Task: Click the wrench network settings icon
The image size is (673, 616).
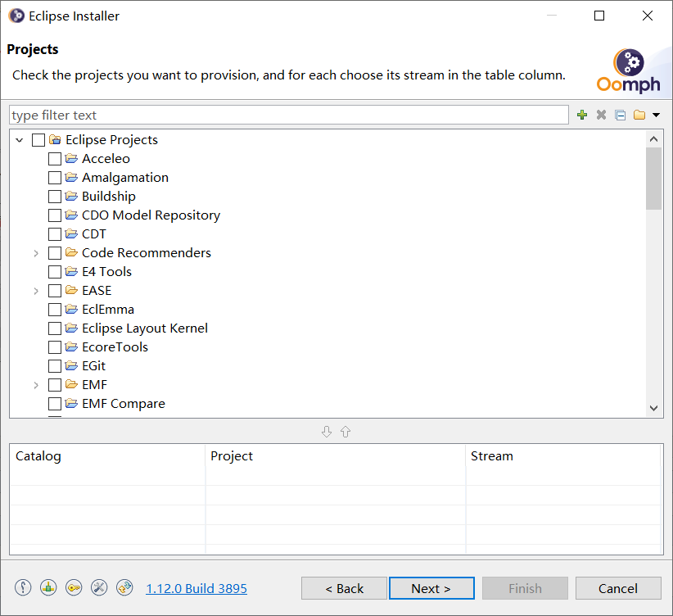Action: pos(99,587)
